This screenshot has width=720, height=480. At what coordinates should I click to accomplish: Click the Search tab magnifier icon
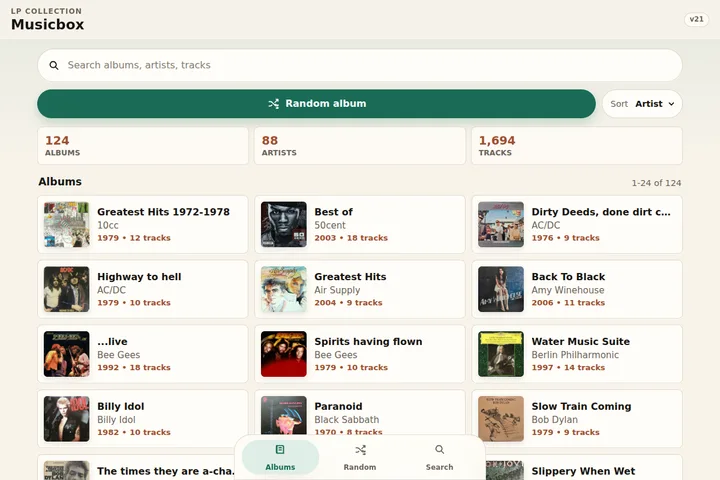point(439,449)
